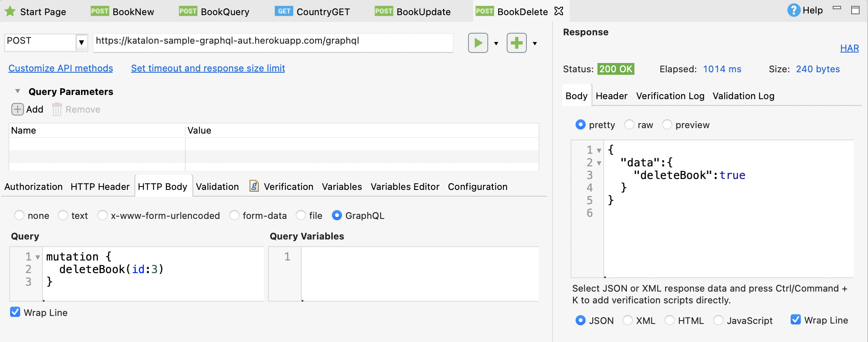Screen dimensions: 868x342
Task: Open the POST HTTP method dropdown
Action: tap(82, 42)
